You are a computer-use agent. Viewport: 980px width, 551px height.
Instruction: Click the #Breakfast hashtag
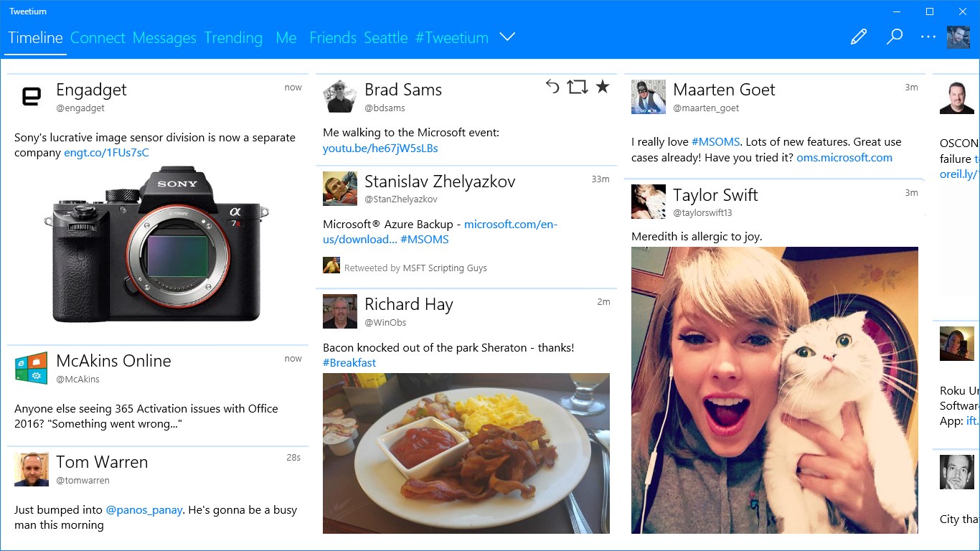(x=349, y=363)
